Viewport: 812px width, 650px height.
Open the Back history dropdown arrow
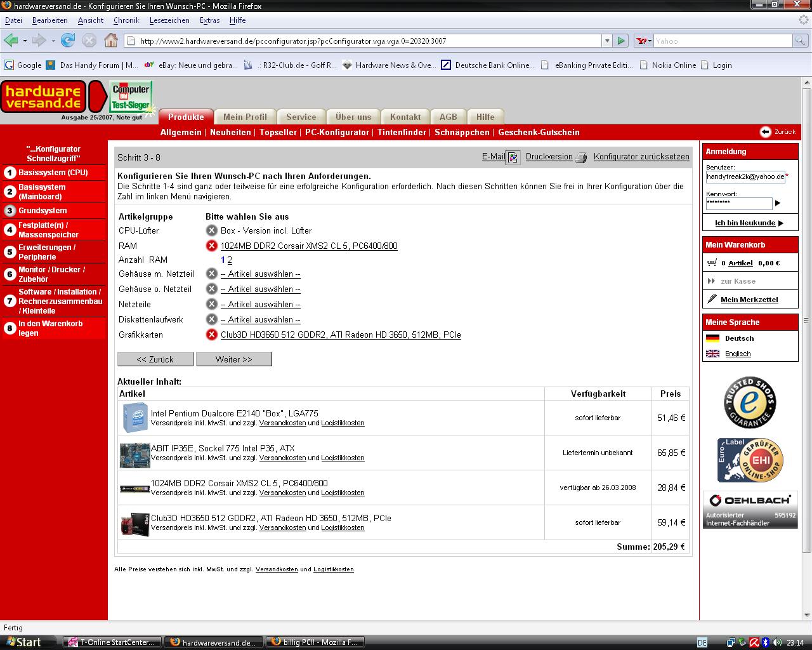point(25,41)
